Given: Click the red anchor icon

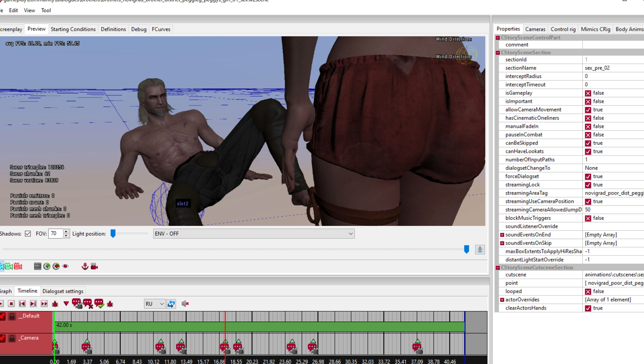Looking at the screenshot, I should tap(85, 266).
